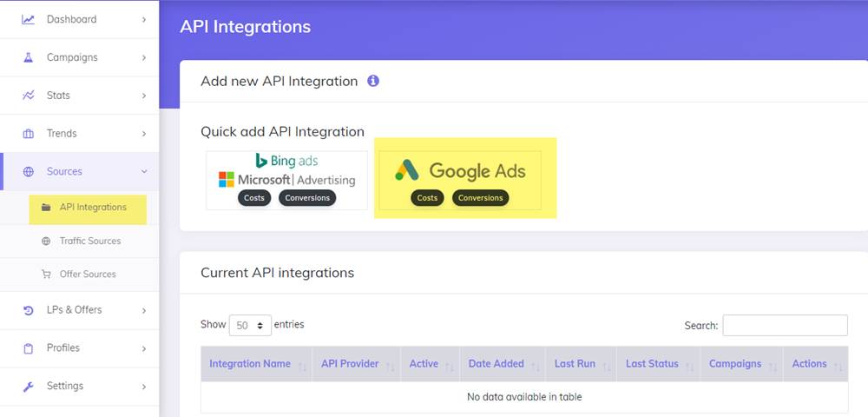
Task: Sort by Actions column arrows
Action: tap(838, 366)
